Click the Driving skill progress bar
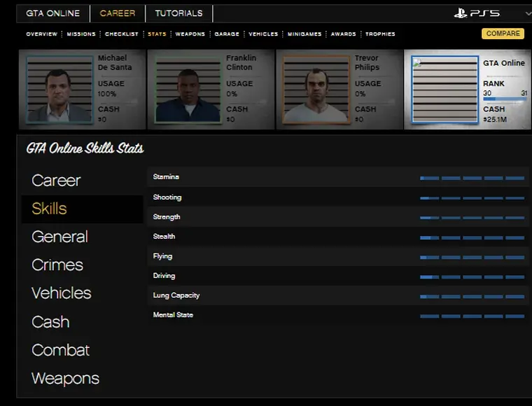This screenshot has width=532, height=406. click(x=472, y=276)
